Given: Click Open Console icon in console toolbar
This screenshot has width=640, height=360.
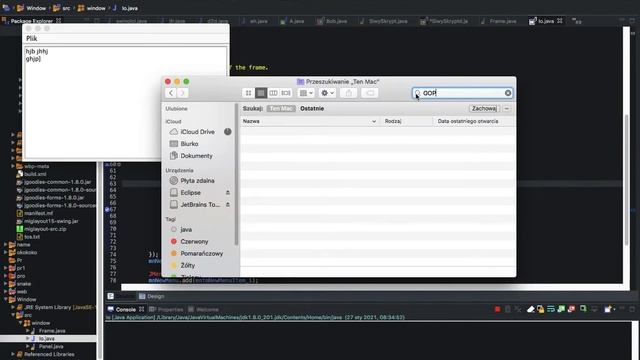Looking at the screenshot, I should pos(608,309).
